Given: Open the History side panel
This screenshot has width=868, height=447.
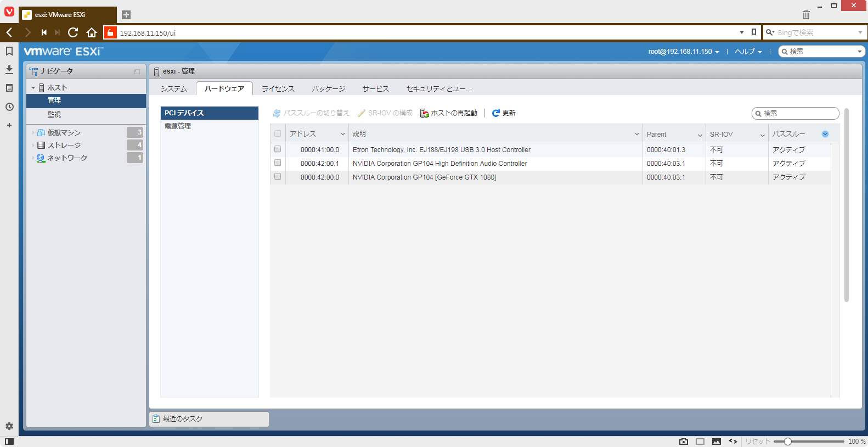Looking at the screenshot, I should [9, 107].
